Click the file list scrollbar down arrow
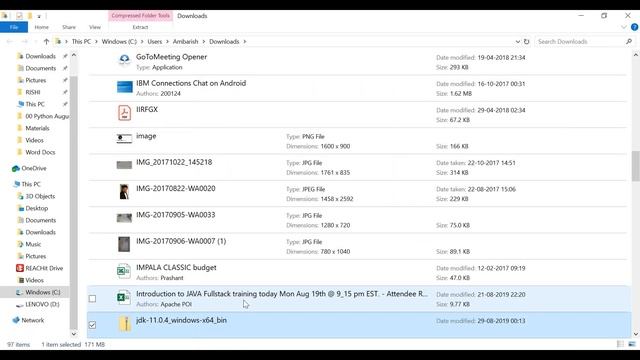This screenshot has width=640, height=360. pyautogui.click(x=636, y=334)
